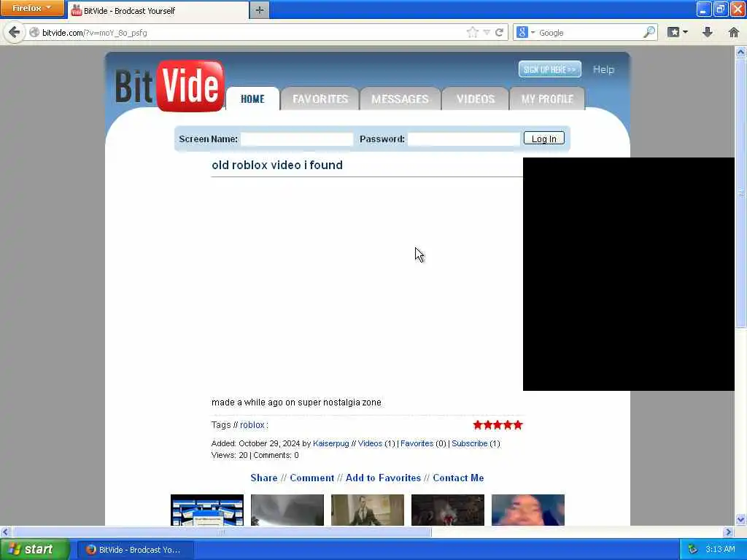Reload the page using the refresh icon
The image size is (747, 560).
[x=499, y=32]
